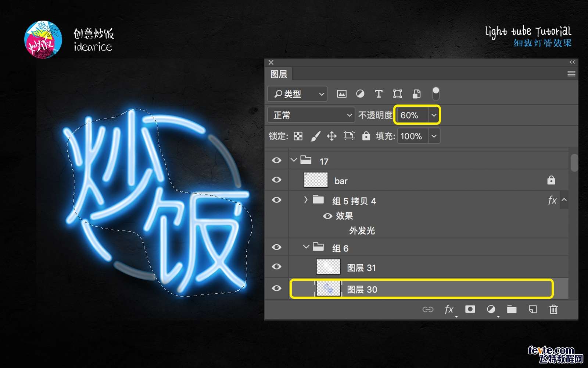Screen dimensions: 588x368
Task: Hide group 组 6
Action: tap(277, 247)
